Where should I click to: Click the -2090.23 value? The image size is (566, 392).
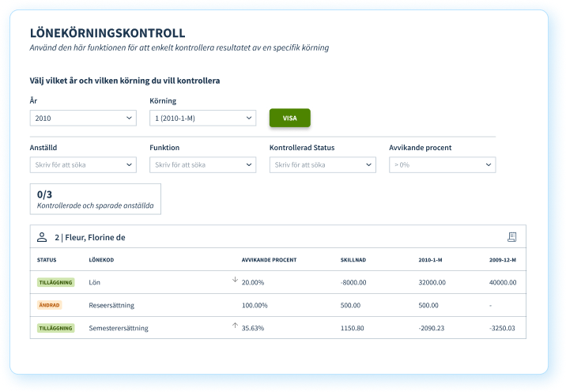[432, 328]
